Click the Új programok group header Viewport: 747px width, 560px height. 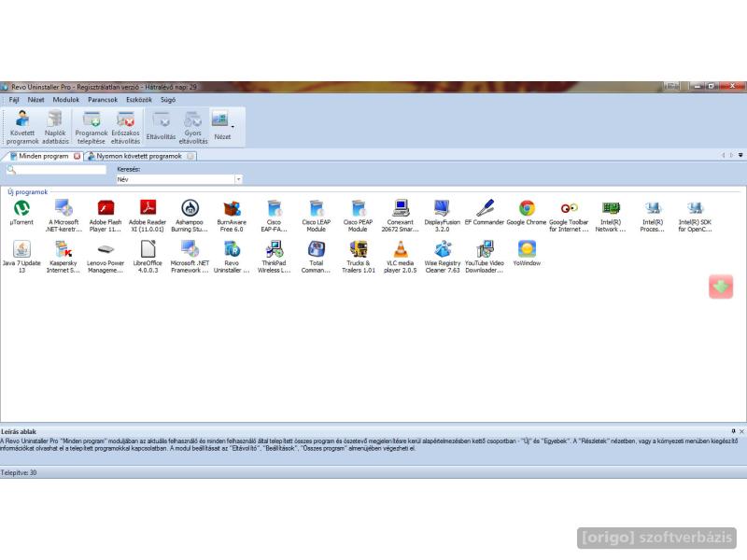pos(28,192)
